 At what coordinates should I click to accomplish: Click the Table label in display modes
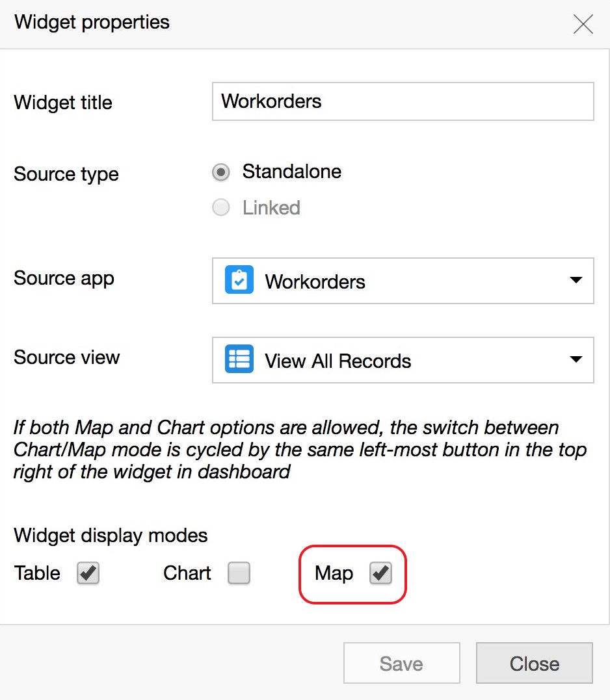click(x=37, y=573)
